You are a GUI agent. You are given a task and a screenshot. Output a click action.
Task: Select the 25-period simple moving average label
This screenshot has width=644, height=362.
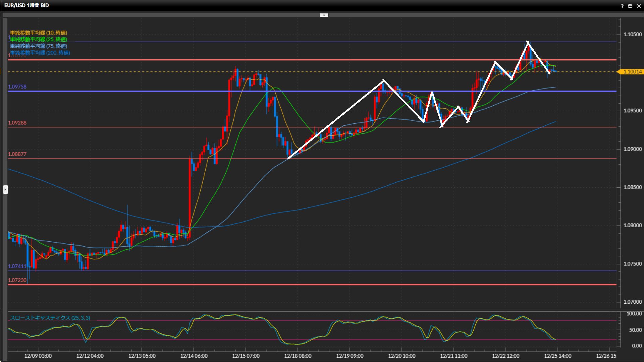(x=39, y=39)
